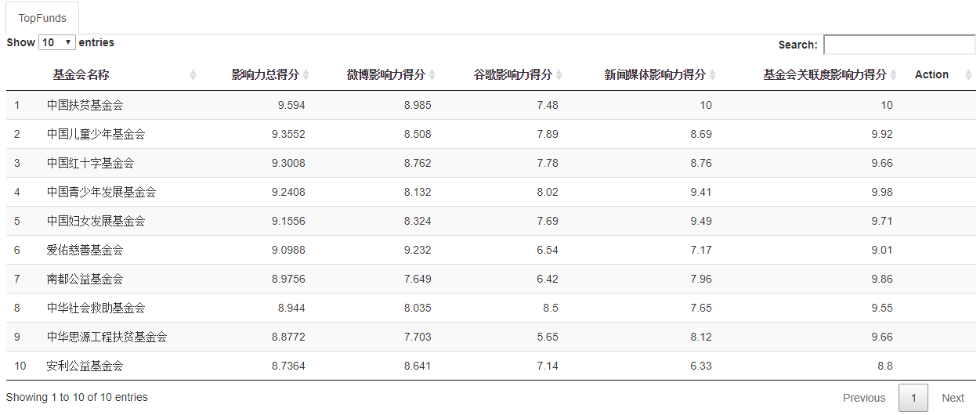Sort by 微博影响力得分 column sort arrows
The height and width of the screenshot is (415, 980).
click(432, 75)
